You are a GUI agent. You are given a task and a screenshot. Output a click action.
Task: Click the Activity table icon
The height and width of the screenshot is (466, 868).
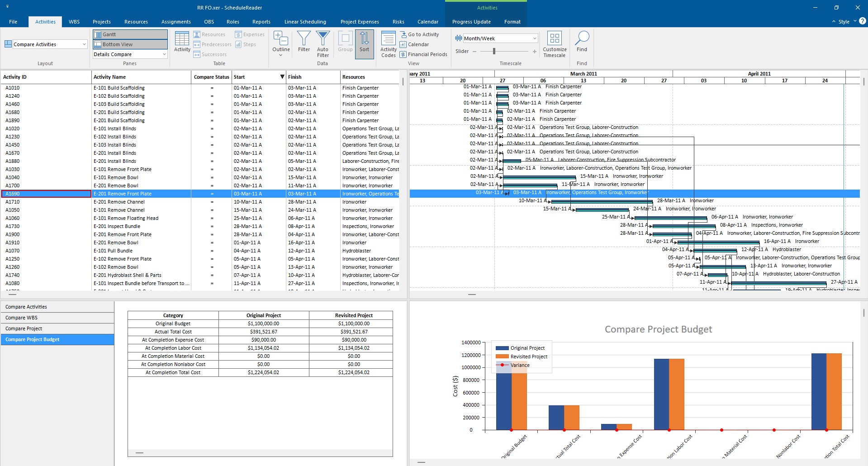[182, 42]
